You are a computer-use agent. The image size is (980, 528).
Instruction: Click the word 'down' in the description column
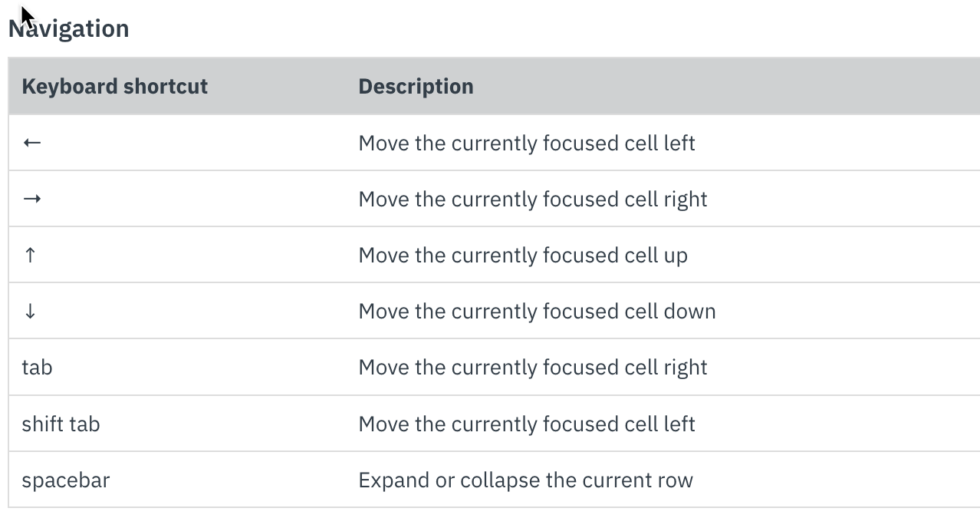coord(689,312)
